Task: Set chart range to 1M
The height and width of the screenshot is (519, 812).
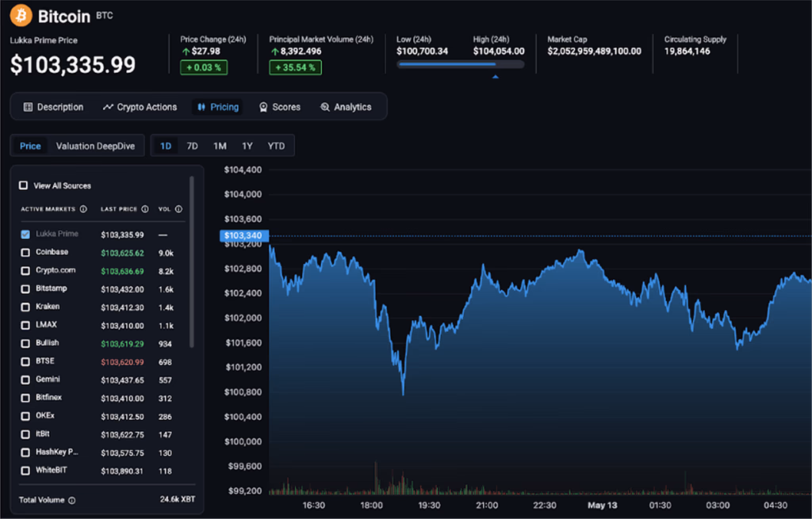Action: 220,146
